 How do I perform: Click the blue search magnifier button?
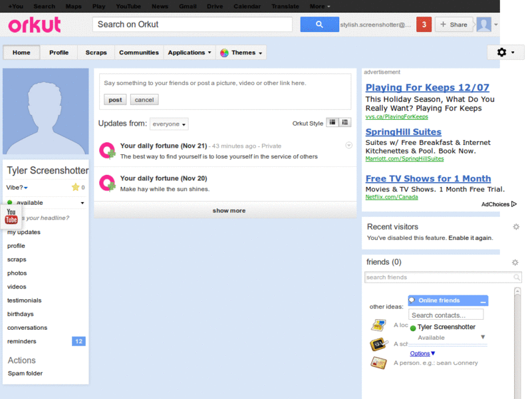tap(319, 25)
